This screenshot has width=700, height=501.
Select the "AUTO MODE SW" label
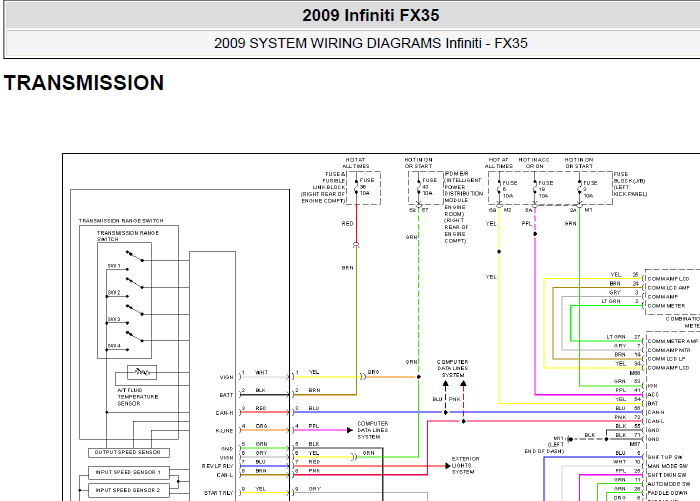(669, 484)
